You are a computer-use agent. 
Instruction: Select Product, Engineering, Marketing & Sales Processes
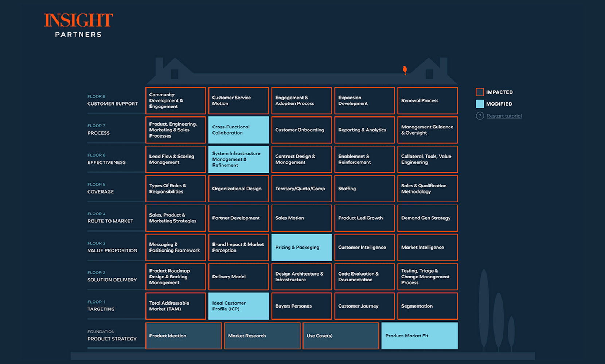[x=176, y=130]
